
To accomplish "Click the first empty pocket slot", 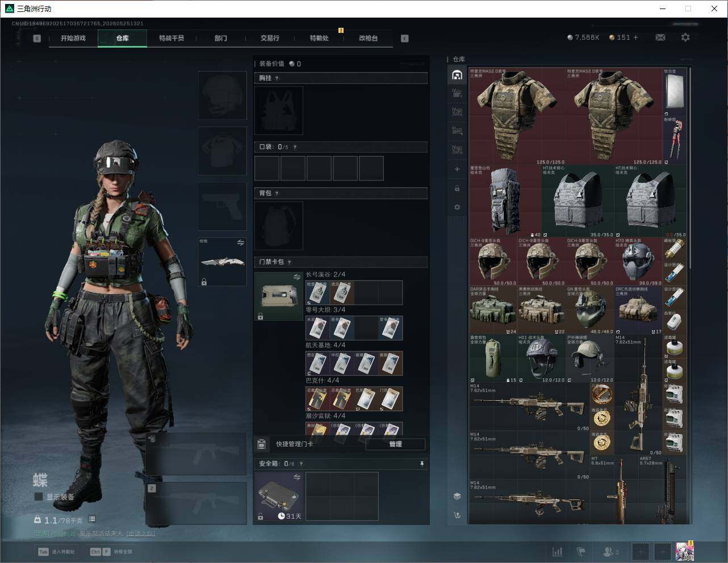I will tap(267, 169).
